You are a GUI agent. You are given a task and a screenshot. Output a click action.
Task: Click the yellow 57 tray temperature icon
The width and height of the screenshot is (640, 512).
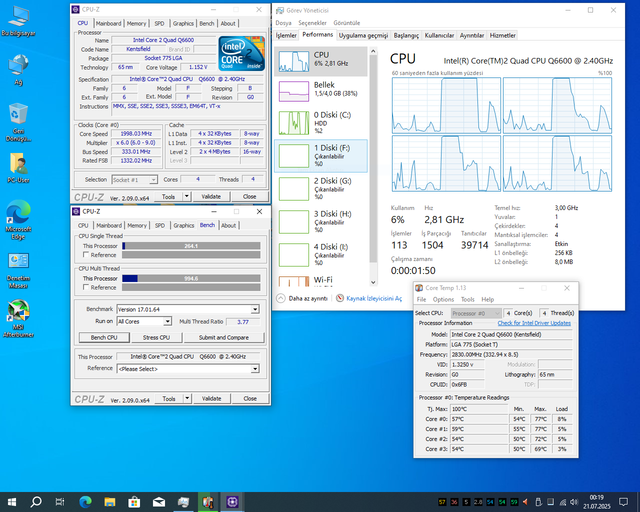(442, 502)
